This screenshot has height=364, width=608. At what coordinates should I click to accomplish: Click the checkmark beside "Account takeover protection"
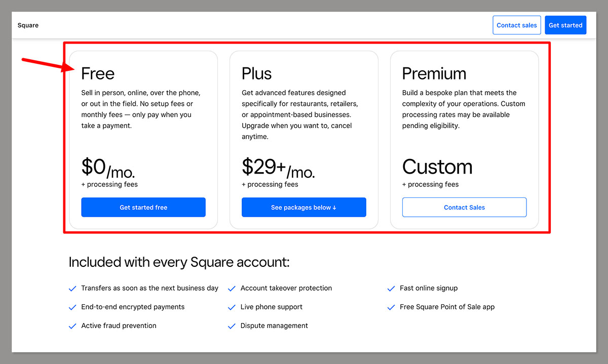coord(232,288)
